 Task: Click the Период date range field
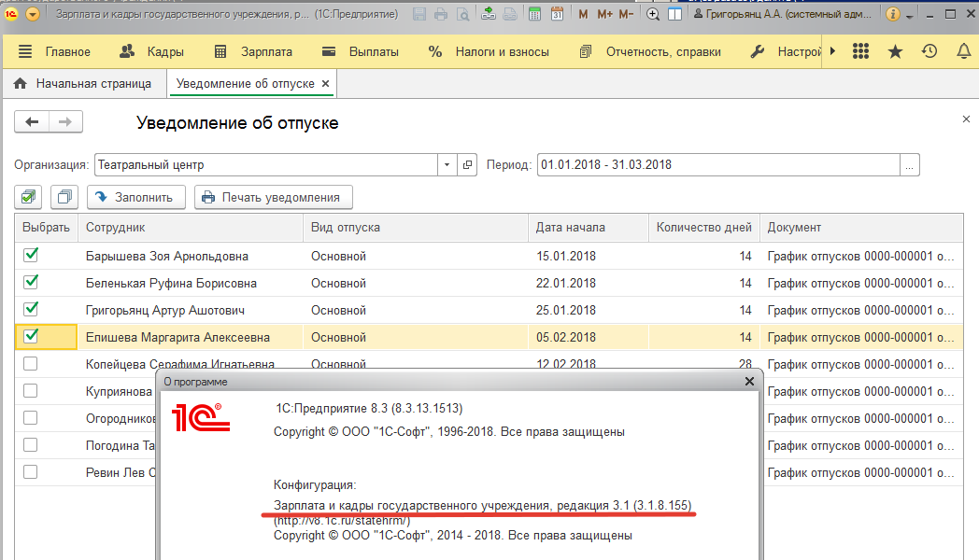pos(718,164)
